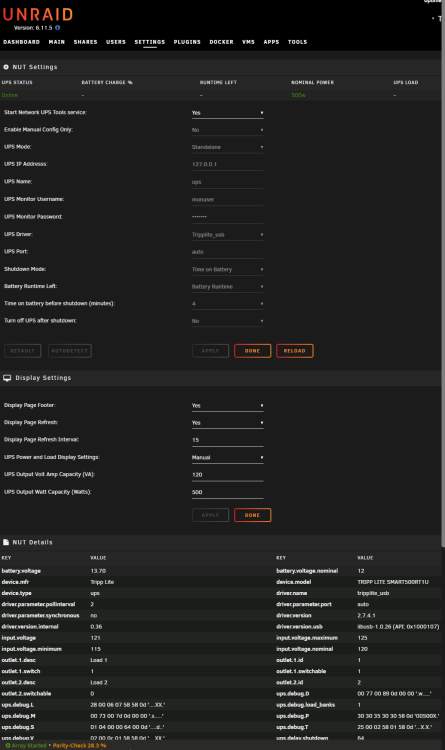The image size is (445, 750).
Task: Click Done in NUT Settings
Action: click(253, 351)
